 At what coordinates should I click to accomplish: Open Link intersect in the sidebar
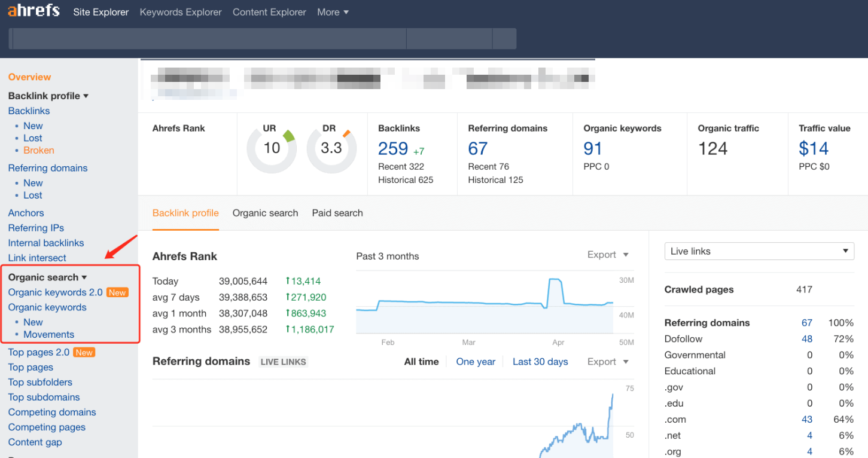pyautogui.click(x=37, y=258)
